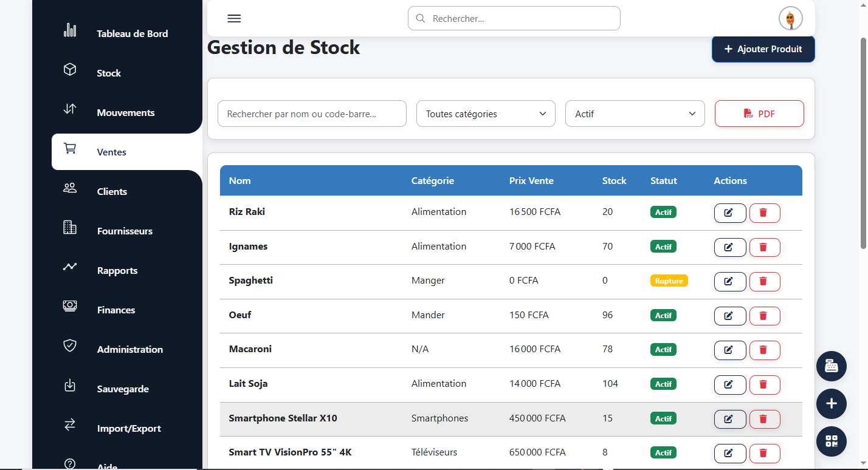Delete the Oeuf product
This screenshot has width=868, height=470.
click(x=765, y=316)
